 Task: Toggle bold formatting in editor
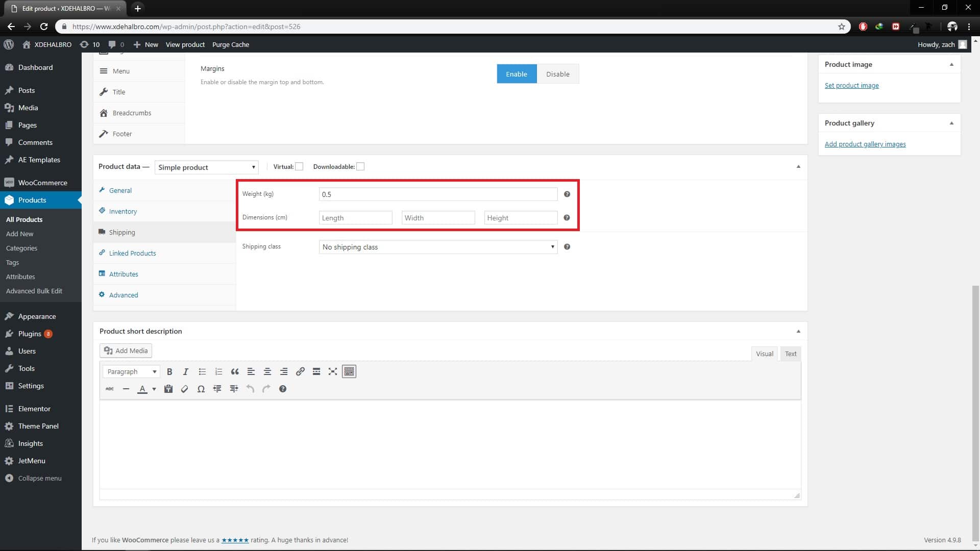point(169,371)
